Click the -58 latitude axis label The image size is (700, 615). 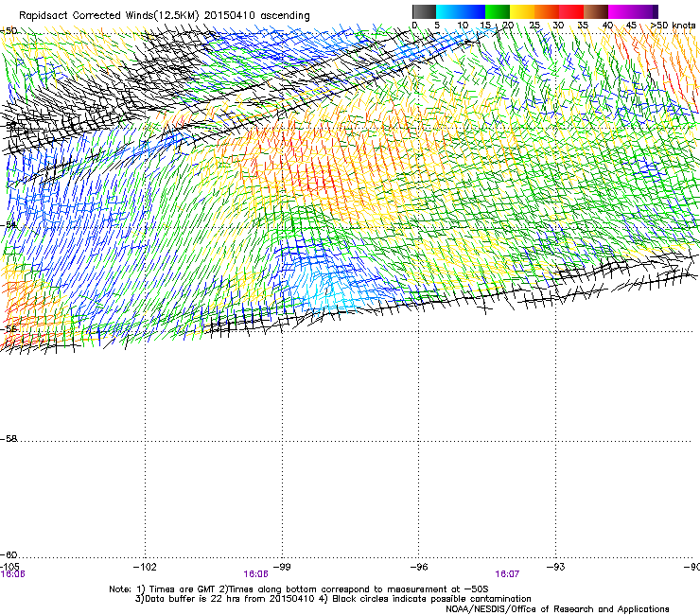pyautogui.click(x=9, y=439)
